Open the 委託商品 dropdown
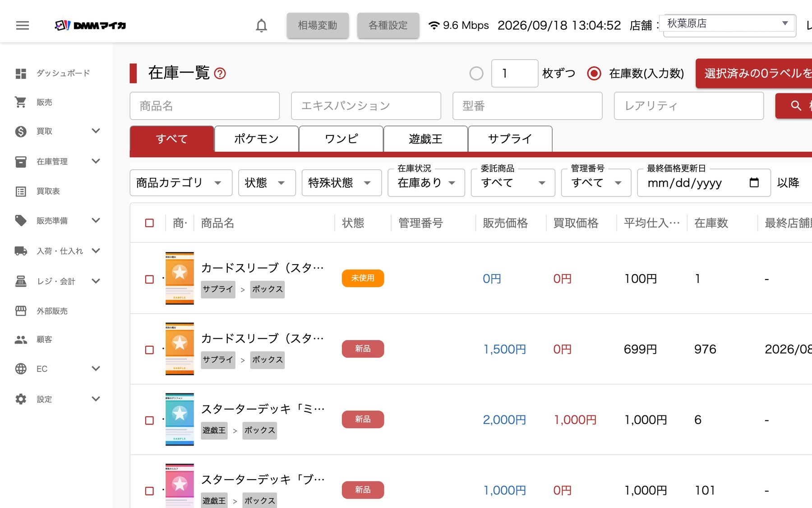The image size is (812, 508). click(x=513, y=183)
